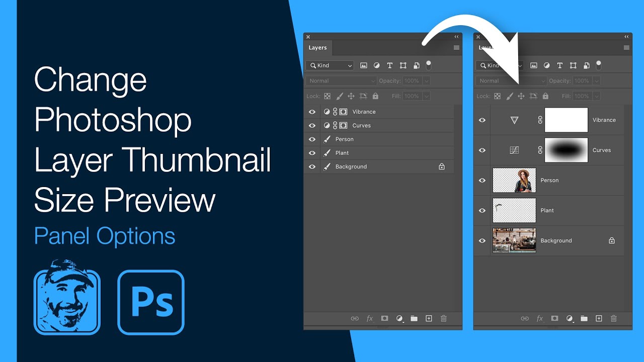Image resolution: width=644 pixels, height=362 pixels.
Task: Open Kind filter dropdown in left panel
Action: click(x=330, y=65)
